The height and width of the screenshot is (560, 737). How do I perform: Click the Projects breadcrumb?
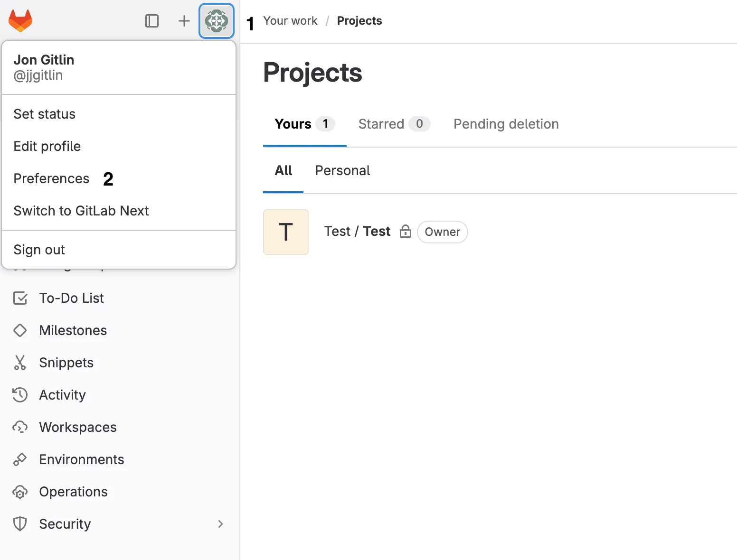(x=359, y=21)
